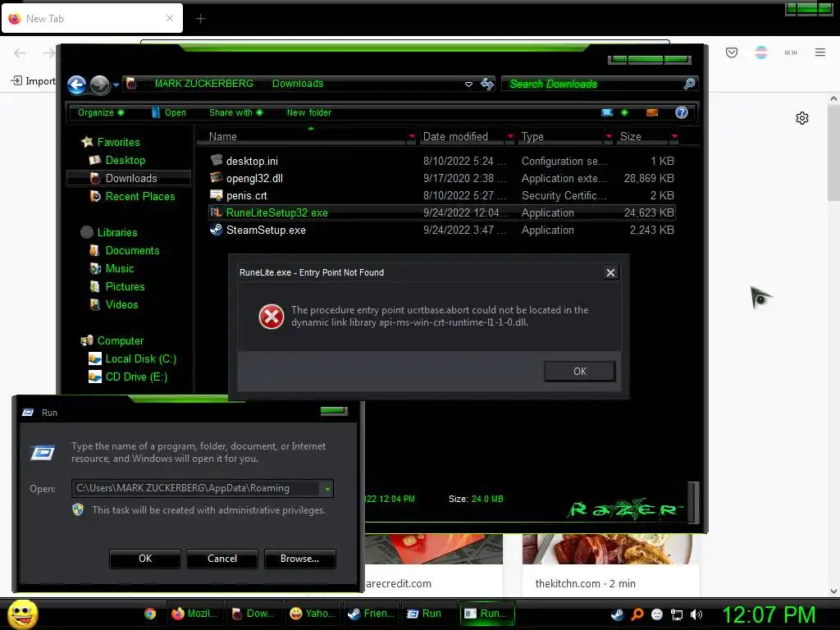Toggle the preview pane icon
Viewport: 840px width, 630px height.
click(x=652, y=112)
